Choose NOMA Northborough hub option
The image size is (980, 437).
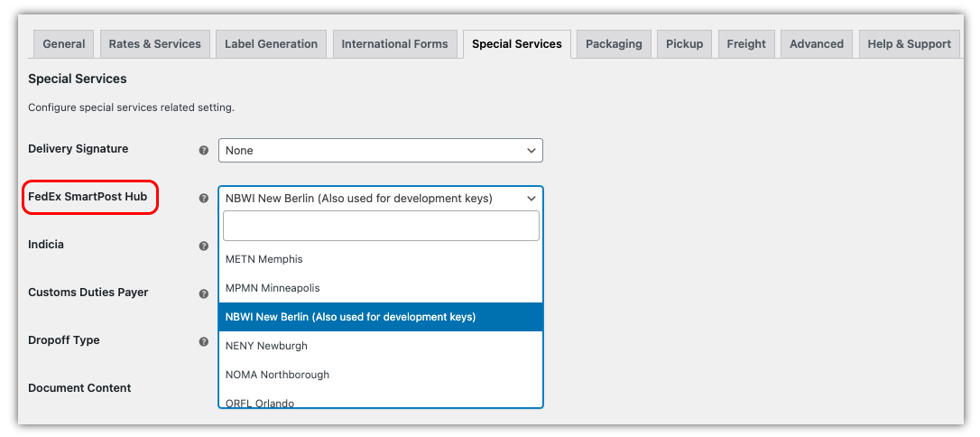click(381, 375)
